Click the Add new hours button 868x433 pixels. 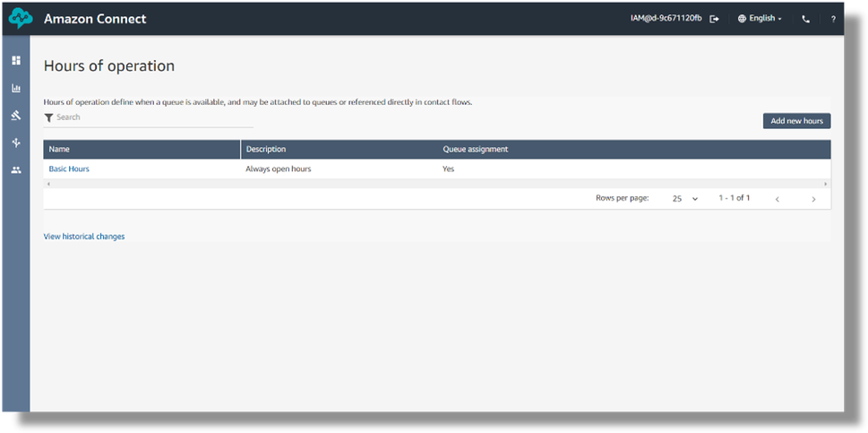(796, 121)
